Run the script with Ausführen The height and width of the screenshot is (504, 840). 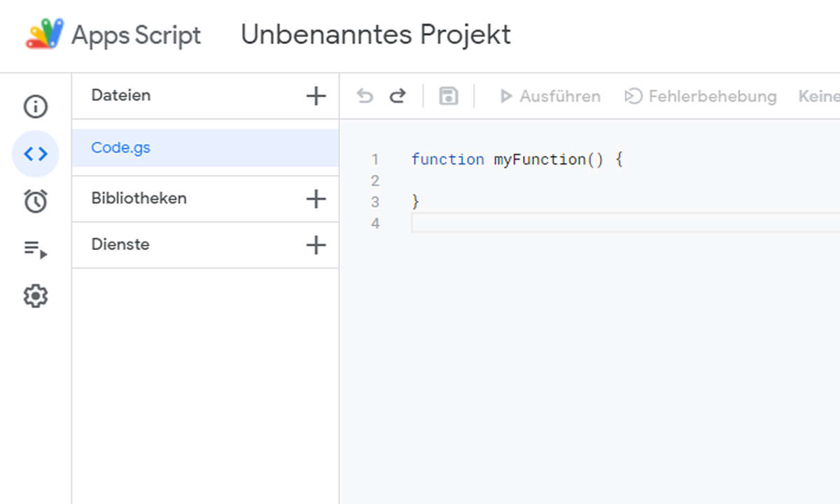tap(549, 96)
